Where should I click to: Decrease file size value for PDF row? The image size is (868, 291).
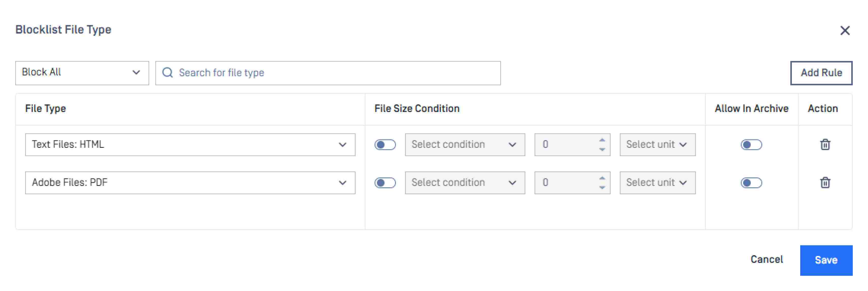(602, 187)
